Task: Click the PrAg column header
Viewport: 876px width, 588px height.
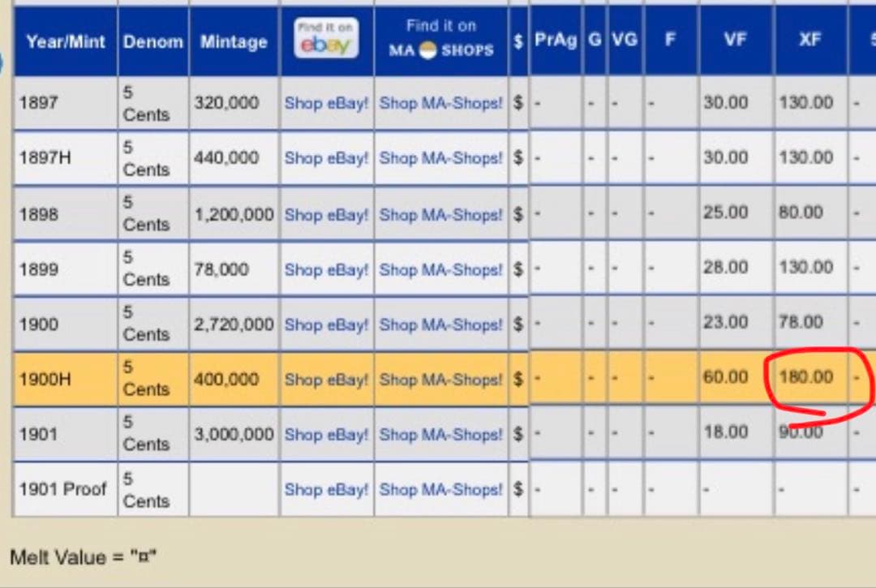Action: pos(556,40)
